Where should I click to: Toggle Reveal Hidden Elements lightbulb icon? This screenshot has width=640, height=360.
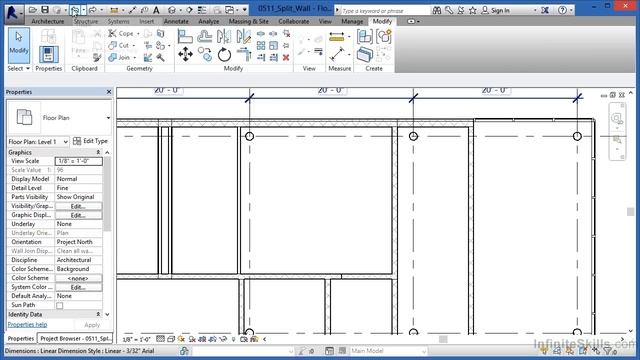coord(233,339)
